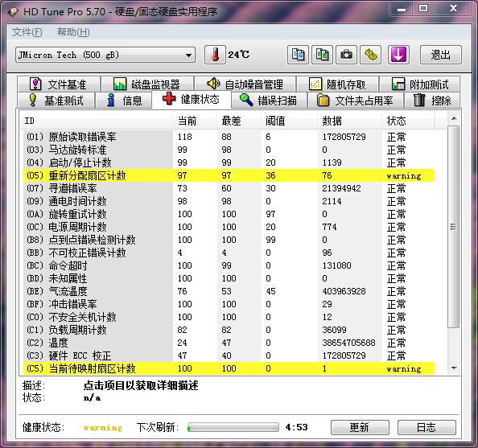Image resolution: width=478 pixels, height=448 pixels.
Task: Click the vertical scrollbar thumb
Action: [x=454, y=227]
